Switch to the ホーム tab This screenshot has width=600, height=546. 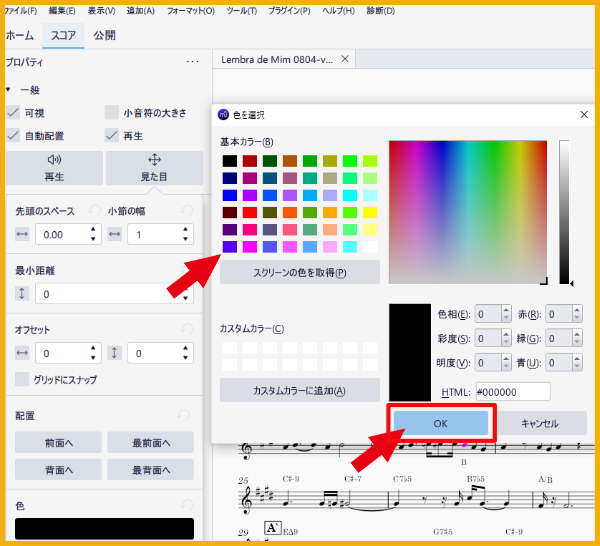pos(20,36)
